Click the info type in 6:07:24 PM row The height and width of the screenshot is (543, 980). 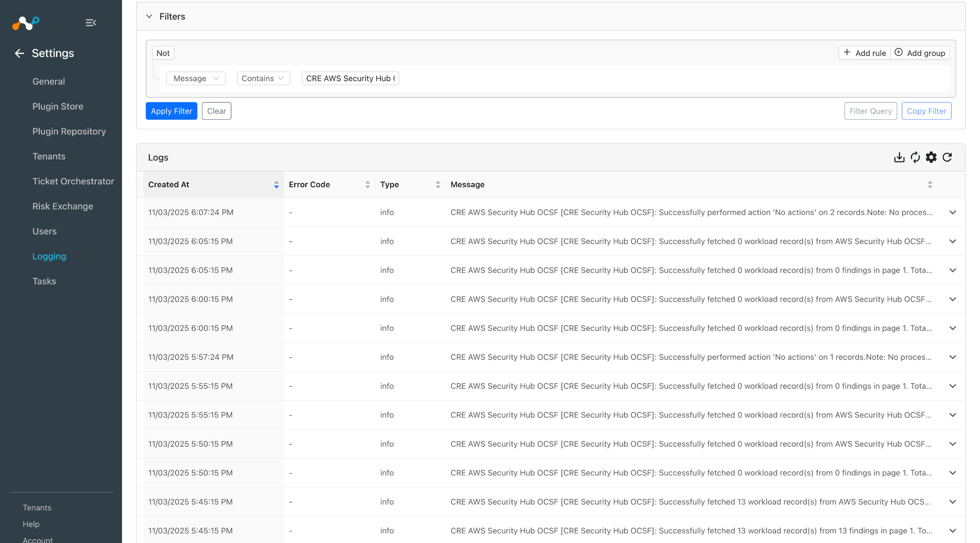coord(387,213)
